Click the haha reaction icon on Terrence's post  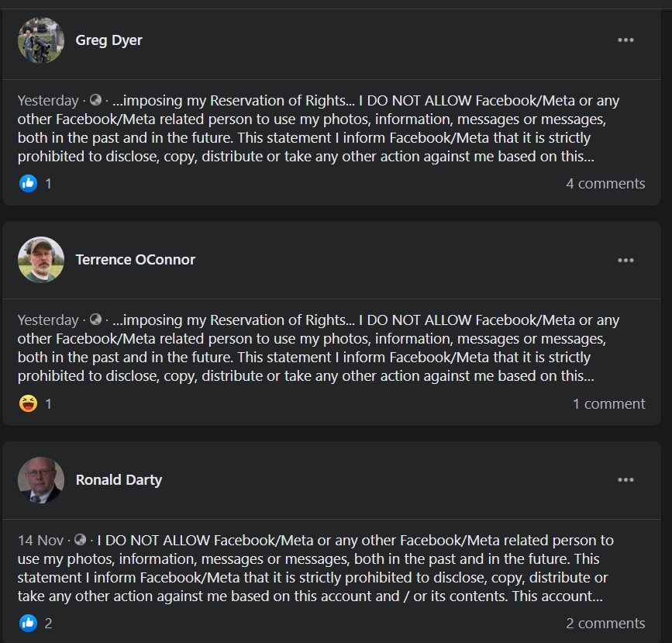[28, 404]
